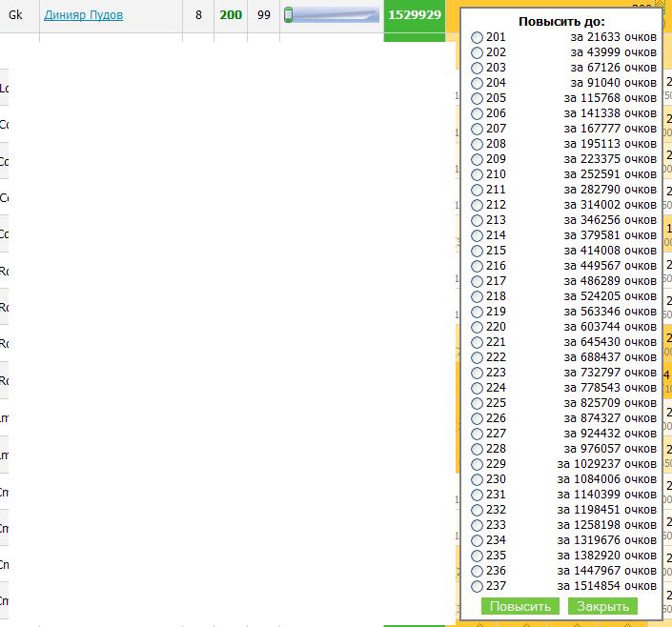Click the green Повысить button

click(x=519, y=607)
